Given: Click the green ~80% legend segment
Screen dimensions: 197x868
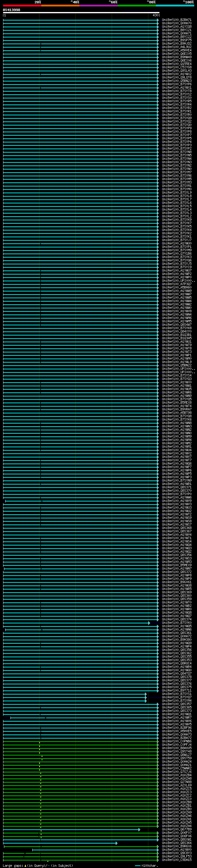Looking at the screenshot, I should (x=137, y=6).
